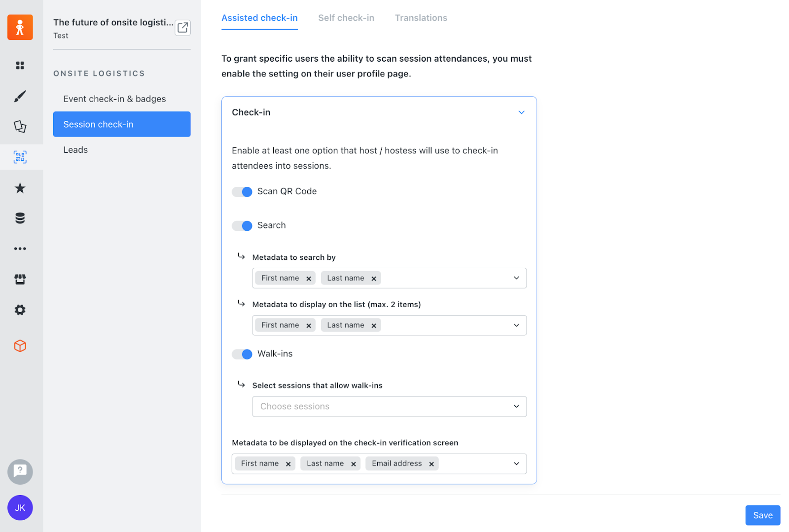The width and height of the screenshot is (789, 532).
Task: Open the settings gear icon
Action: [x=20, y=310]
